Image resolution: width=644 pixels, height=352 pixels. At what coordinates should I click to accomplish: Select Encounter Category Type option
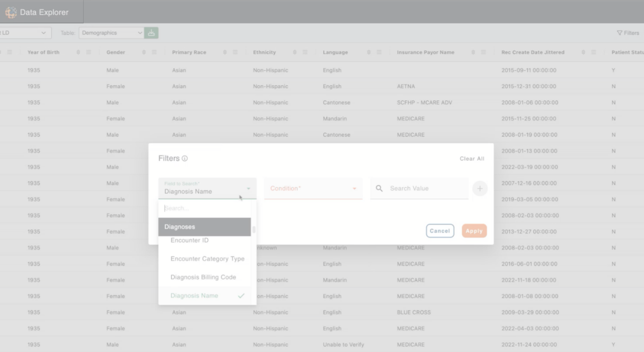pyautogui.click(x=207, y=258)
